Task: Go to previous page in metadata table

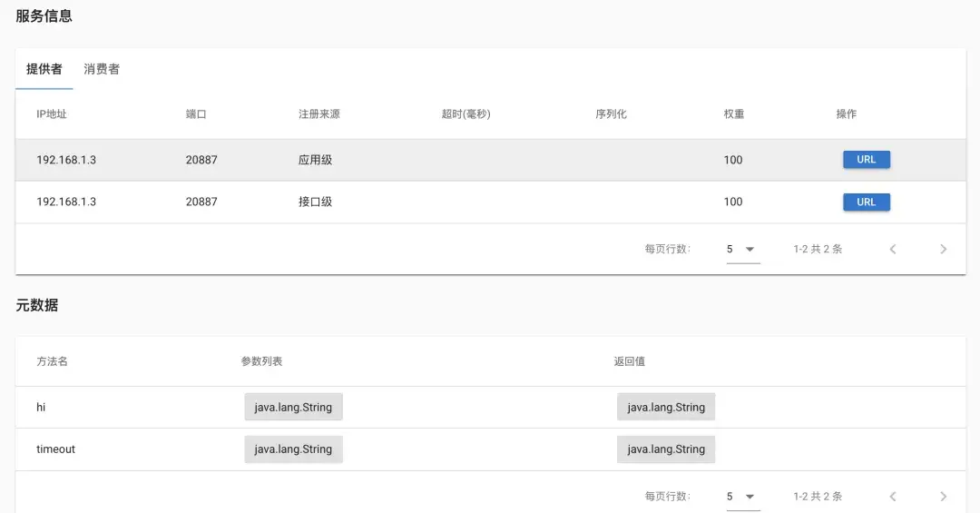Action: point(893,496)
